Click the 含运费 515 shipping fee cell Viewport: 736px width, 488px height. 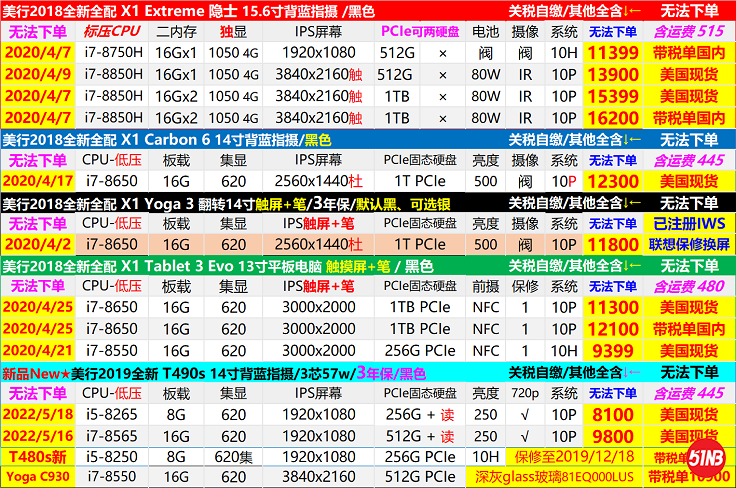tap(688, 32)
